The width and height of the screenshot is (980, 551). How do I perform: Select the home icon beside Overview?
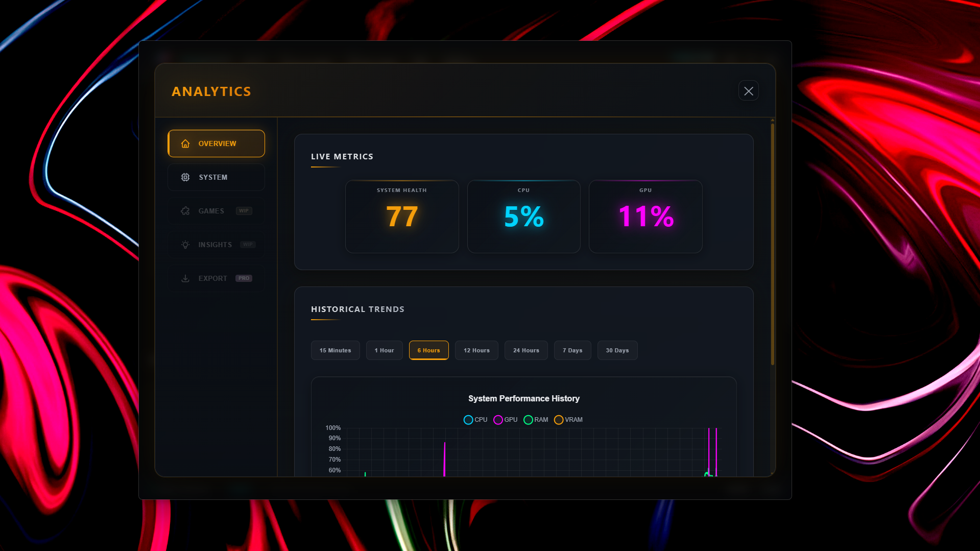click(x=185, y=143)
